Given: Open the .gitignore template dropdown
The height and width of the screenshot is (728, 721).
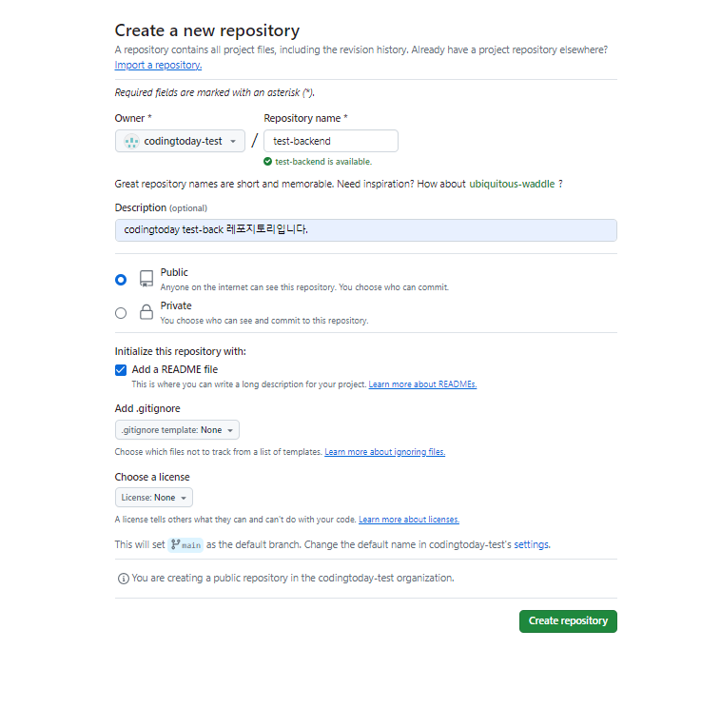Looking at the screenshot, I should (177, 430).
